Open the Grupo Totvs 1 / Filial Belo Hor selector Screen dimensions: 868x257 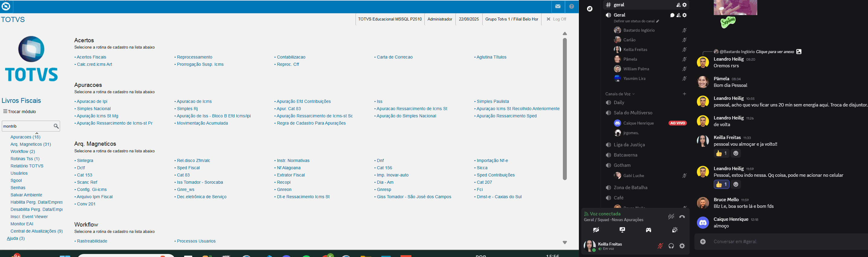click(512, 19)
